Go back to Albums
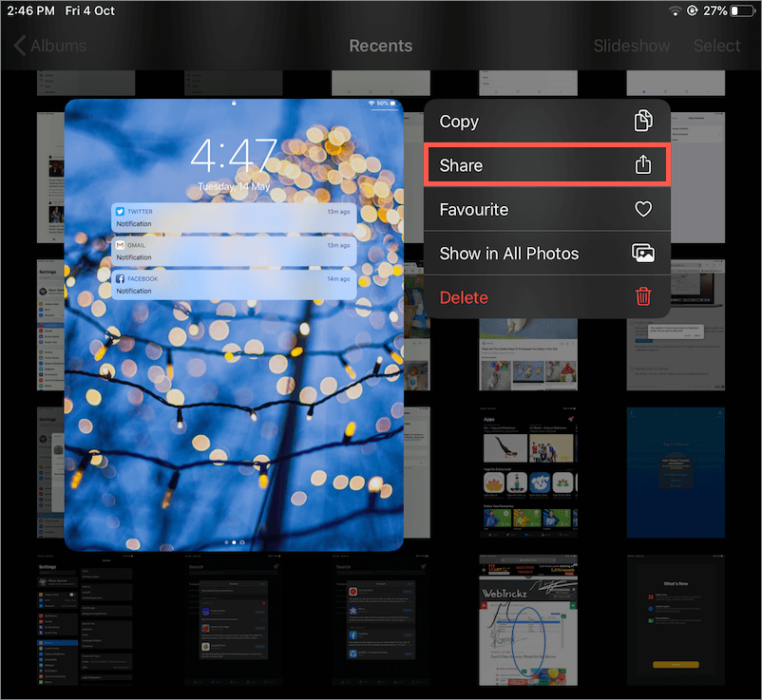This screenshot has width=762, height=700. (x=50, y=46)
